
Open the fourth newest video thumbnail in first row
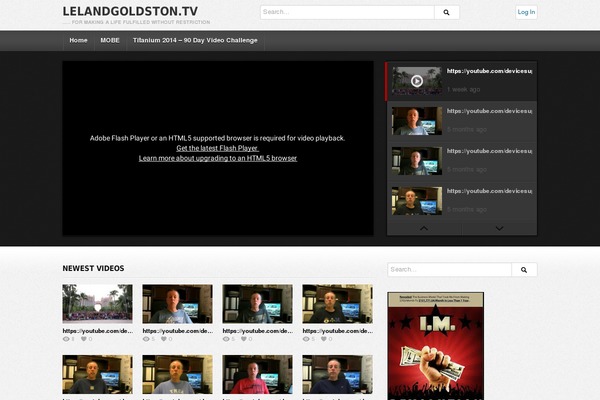coord(338,304)
